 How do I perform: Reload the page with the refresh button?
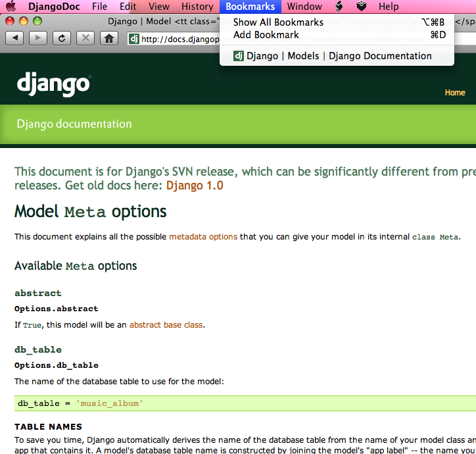point(62,38)
